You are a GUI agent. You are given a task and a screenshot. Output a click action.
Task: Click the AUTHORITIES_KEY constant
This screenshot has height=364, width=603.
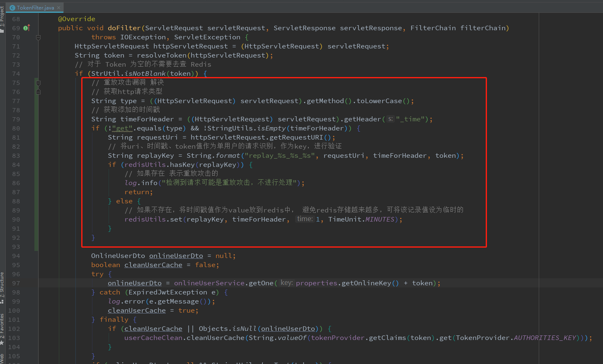(545, 338)
